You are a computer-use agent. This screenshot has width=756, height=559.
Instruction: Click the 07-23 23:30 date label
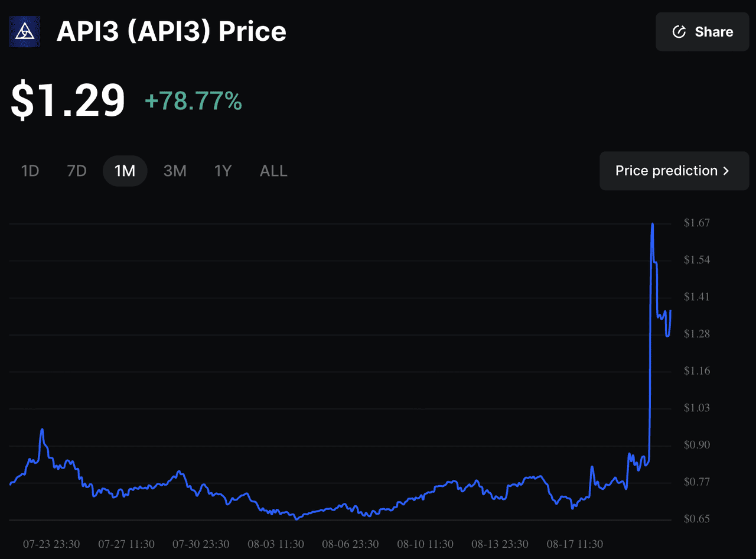pos(51,544)
